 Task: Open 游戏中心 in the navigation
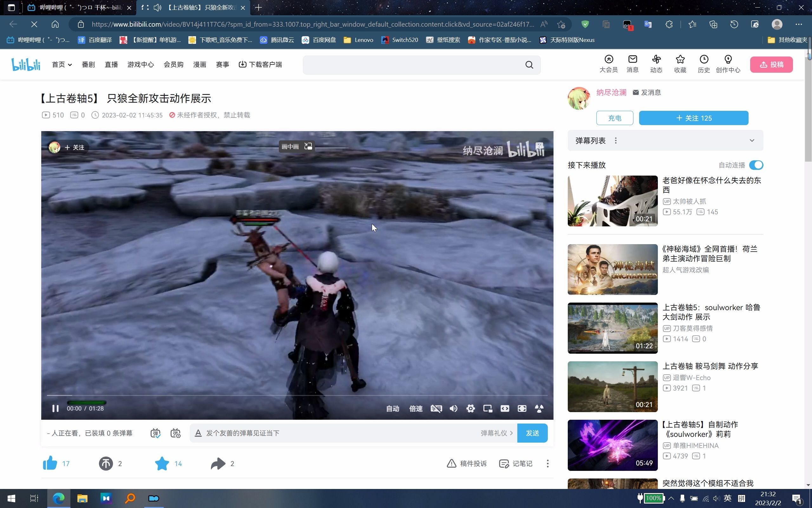pyautogui.click(x=141, y=64)
